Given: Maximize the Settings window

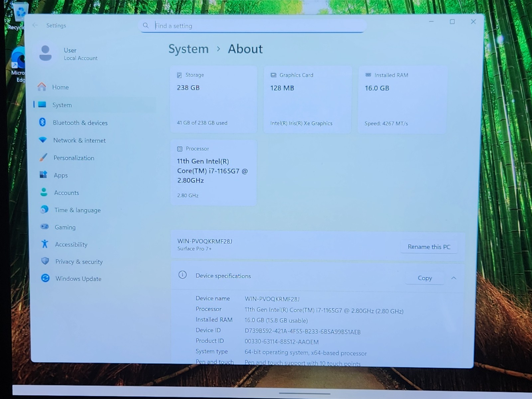Looking at the screenshot, I should 452,22.
